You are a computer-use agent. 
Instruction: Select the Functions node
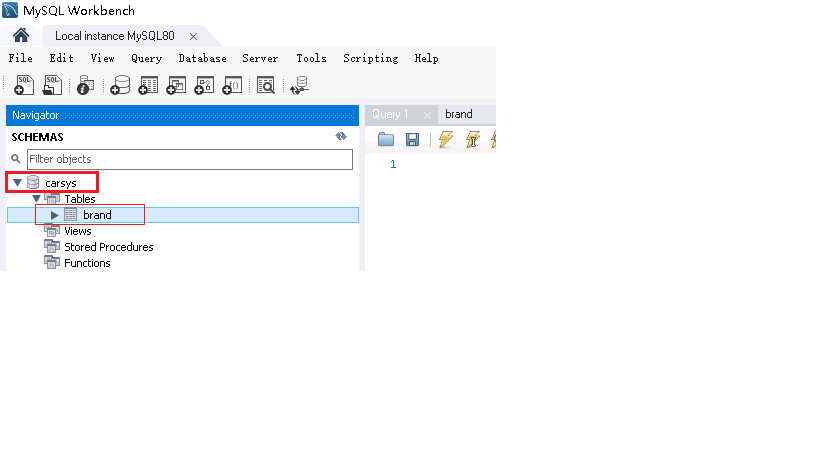point(87,263)
